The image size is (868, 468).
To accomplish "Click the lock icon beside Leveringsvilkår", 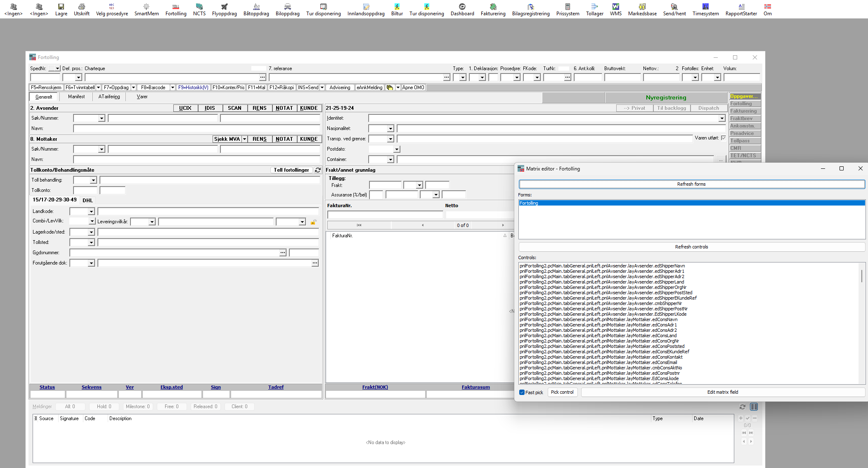I will (313, 222).
